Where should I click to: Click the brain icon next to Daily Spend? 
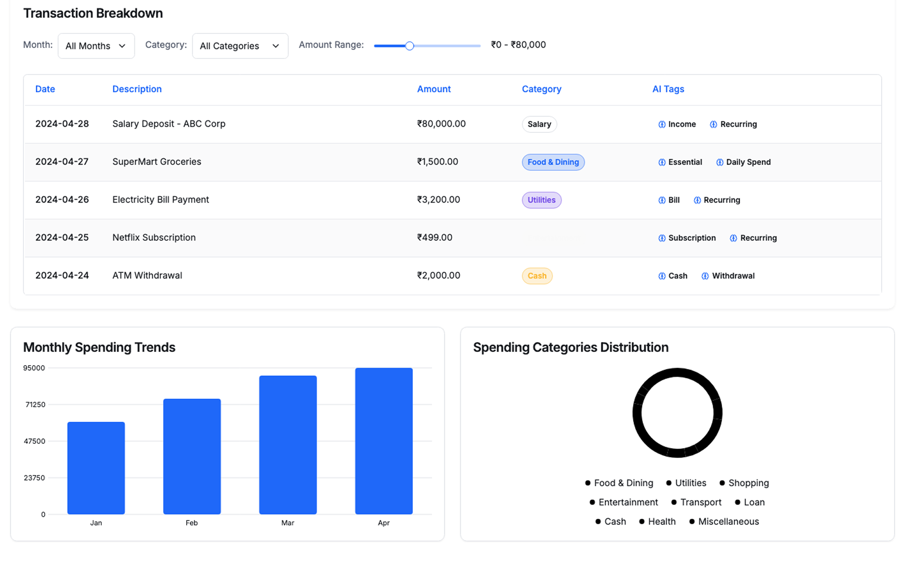tap(720, 162)
